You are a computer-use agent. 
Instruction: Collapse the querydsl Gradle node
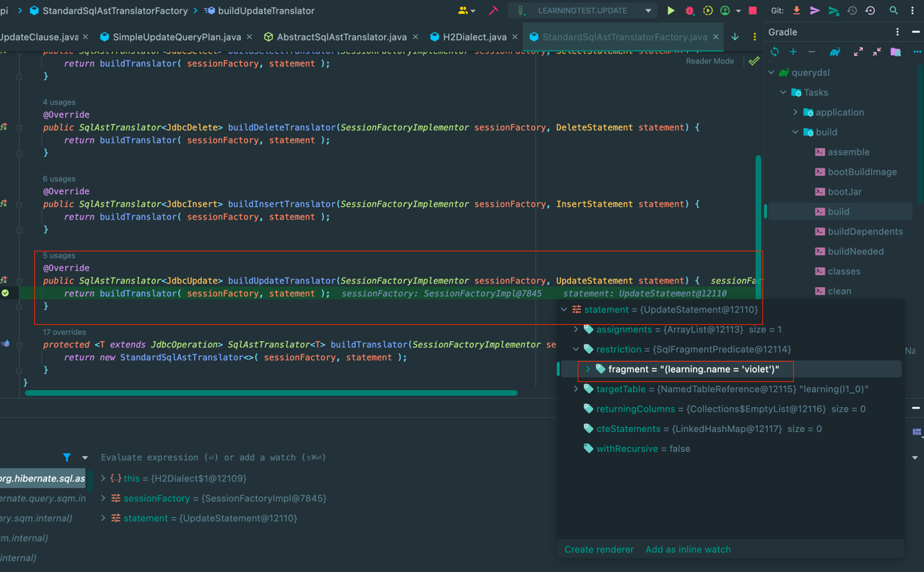click(772, 72)
